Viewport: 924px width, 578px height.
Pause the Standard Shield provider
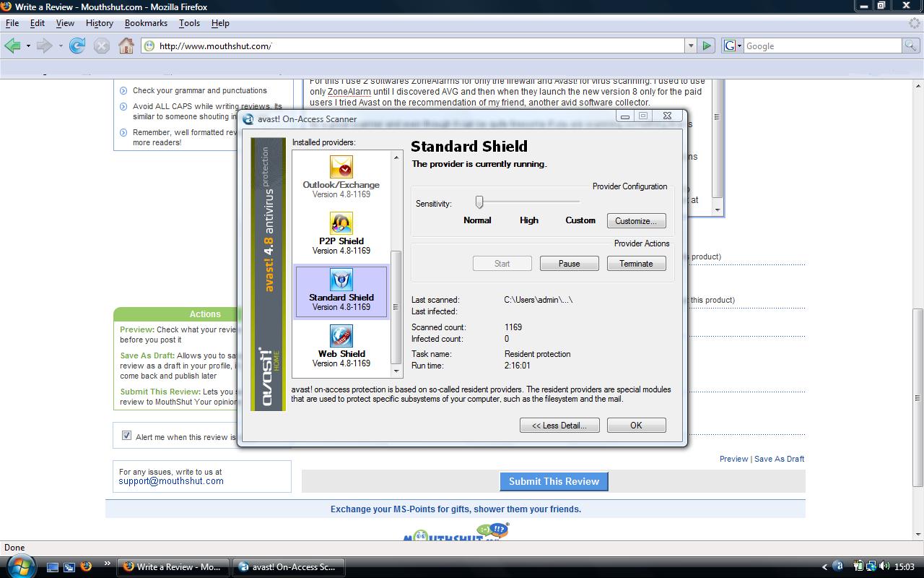coord(569,264)
